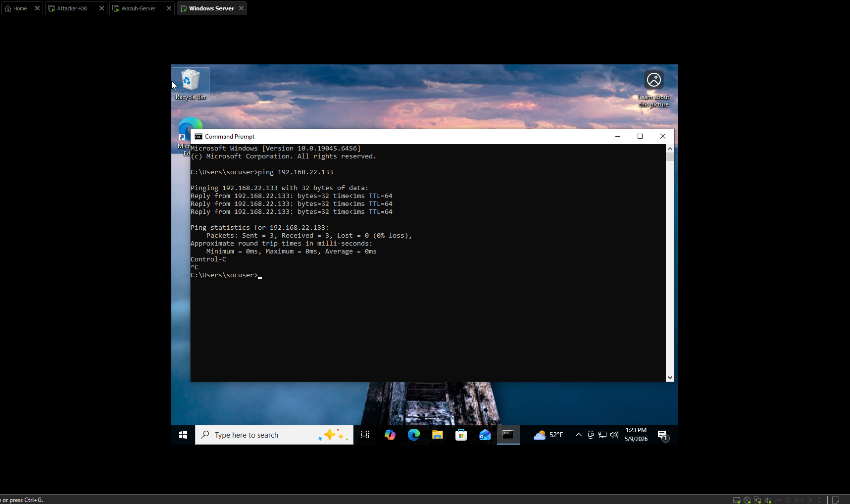Minimize the Command Prompt window

(x=618, y=136)
